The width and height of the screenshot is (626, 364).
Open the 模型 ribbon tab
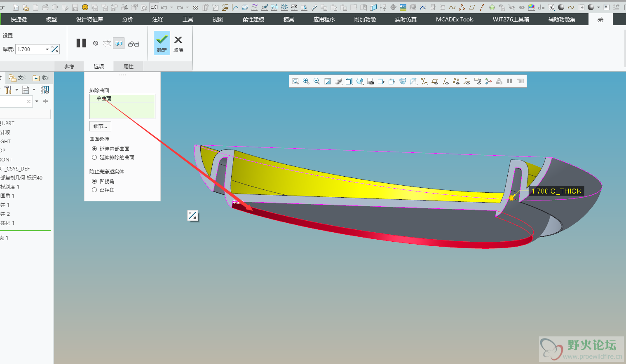(52, 19)
